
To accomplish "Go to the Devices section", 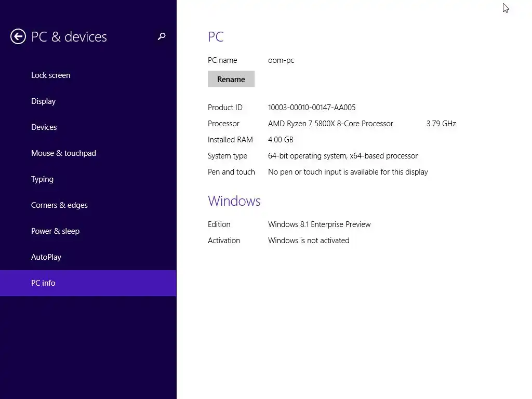I will [88, 127].
